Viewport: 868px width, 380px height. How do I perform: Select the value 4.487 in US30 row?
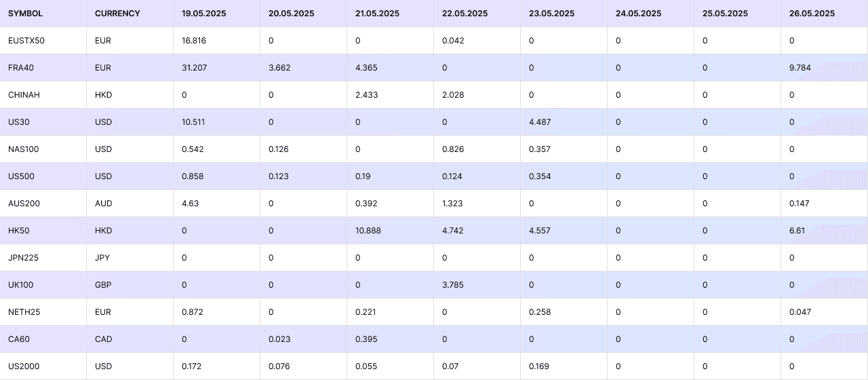tap(540, 122)
